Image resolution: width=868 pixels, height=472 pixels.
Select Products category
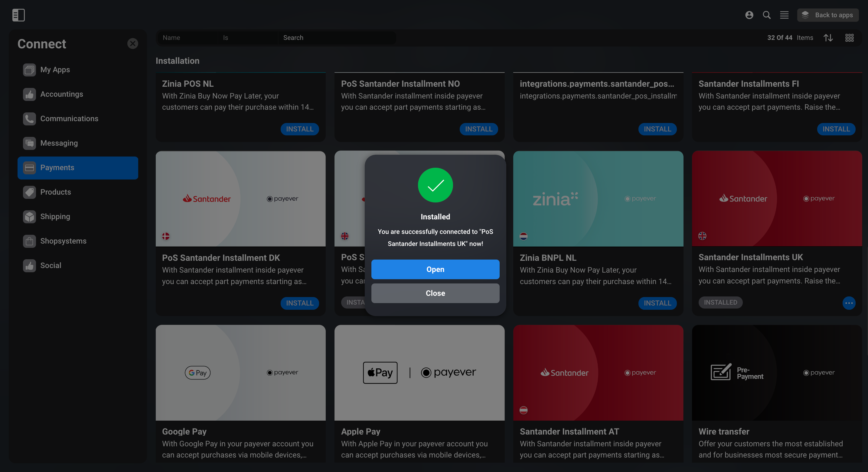click(78, 192)
